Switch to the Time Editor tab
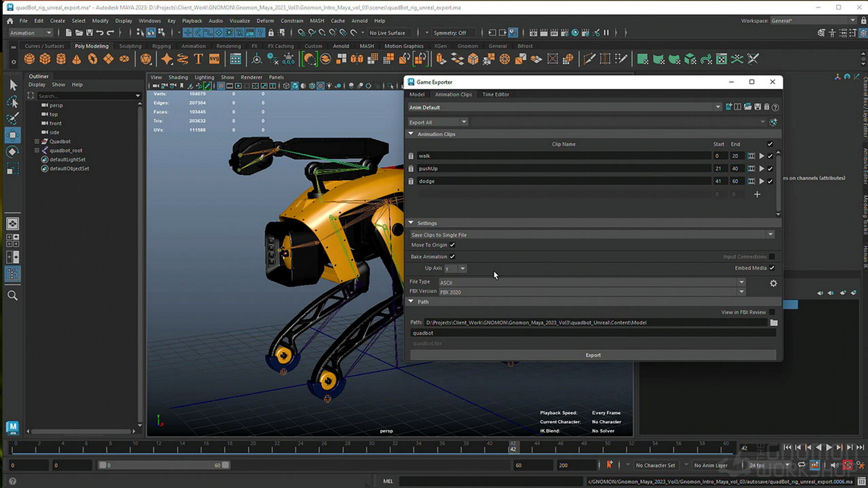The height and width of the screenshot is (488, 868). [495, 94]
